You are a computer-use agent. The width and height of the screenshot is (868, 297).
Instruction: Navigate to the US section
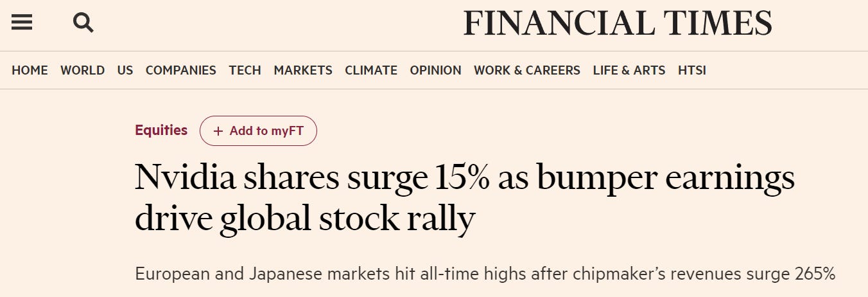pos(125,71)
